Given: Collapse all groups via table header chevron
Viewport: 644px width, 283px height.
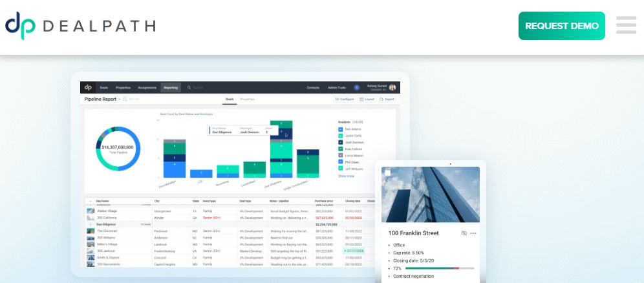Looking at the screenshot, I should [x=91, y=202].
